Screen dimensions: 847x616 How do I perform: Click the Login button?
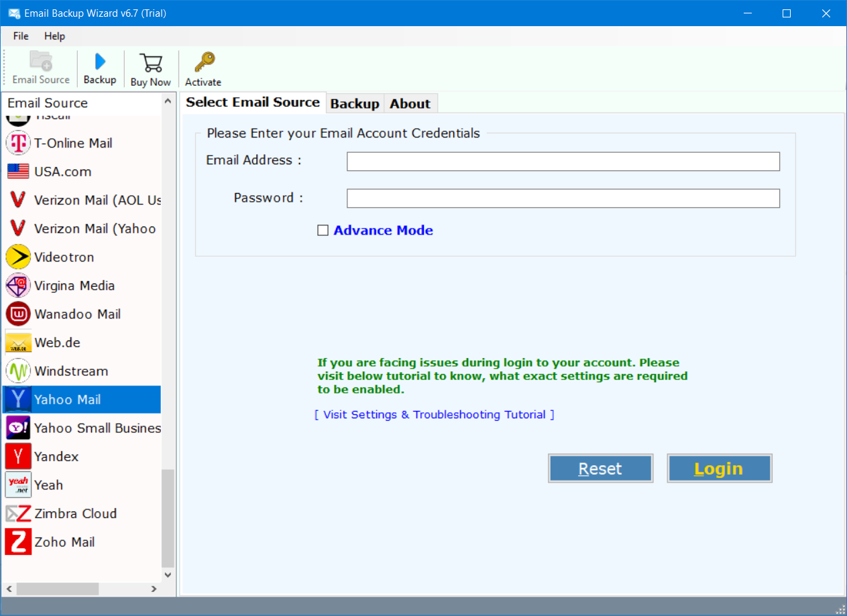point(719,469)
